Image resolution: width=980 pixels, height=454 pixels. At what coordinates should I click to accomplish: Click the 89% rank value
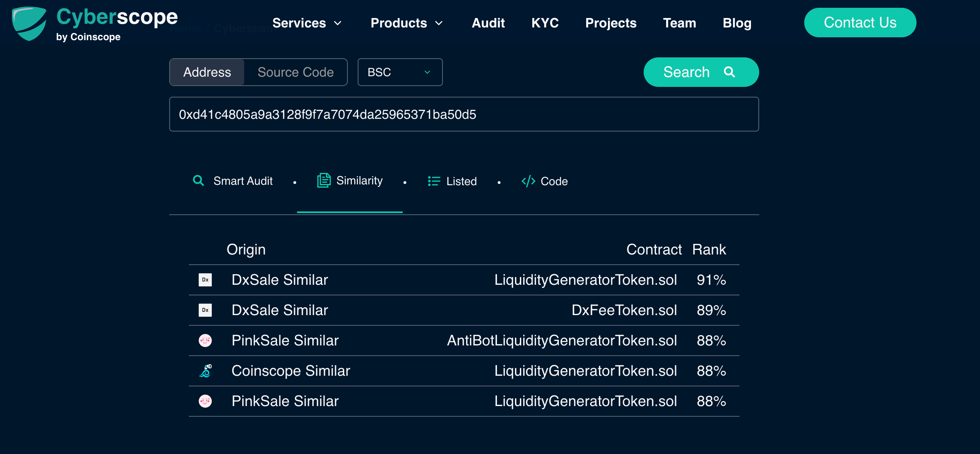[x=711, y=310]
